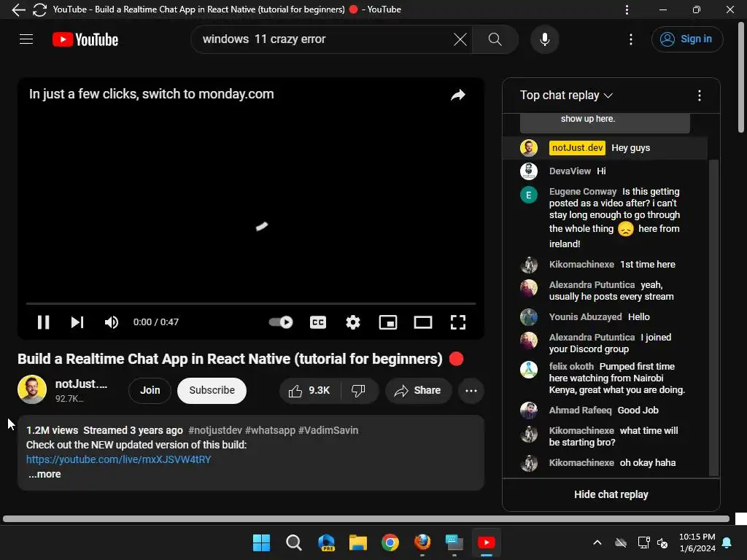Click the page horizontal scrollbar
This screenshot has height=560, width=747.
point(366,518)
